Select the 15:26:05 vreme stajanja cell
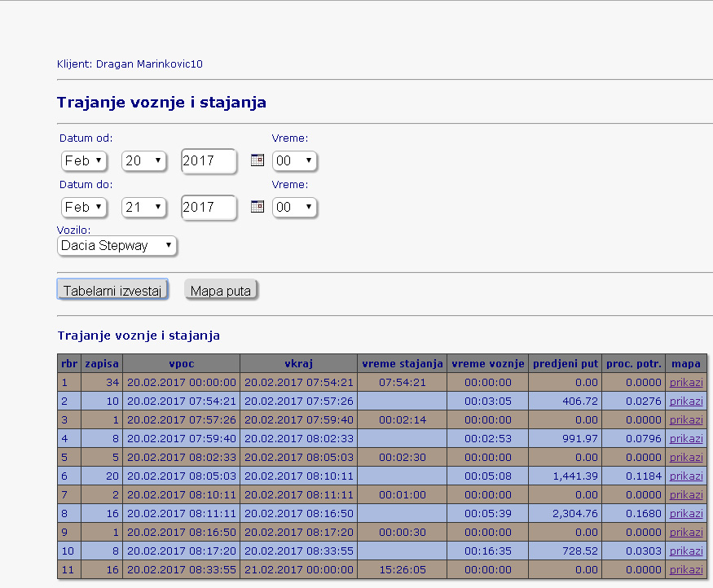 coord(403,569)
